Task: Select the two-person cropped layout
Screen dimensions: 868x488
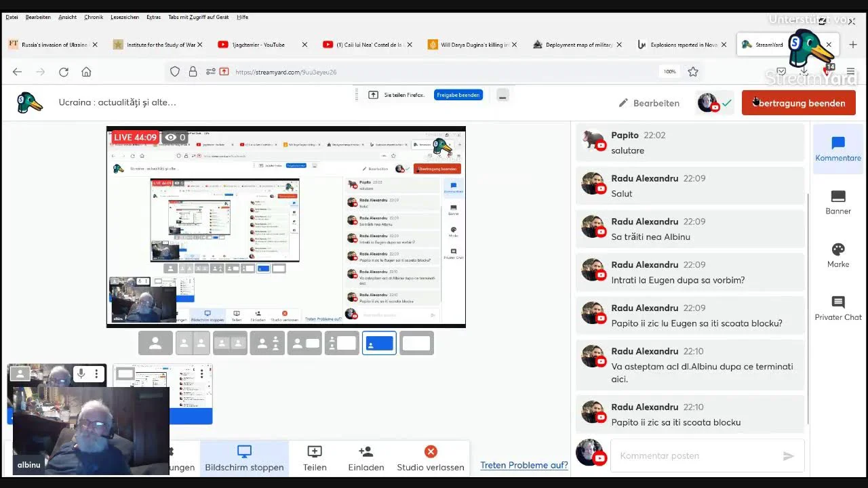Action: click(193, 344)
